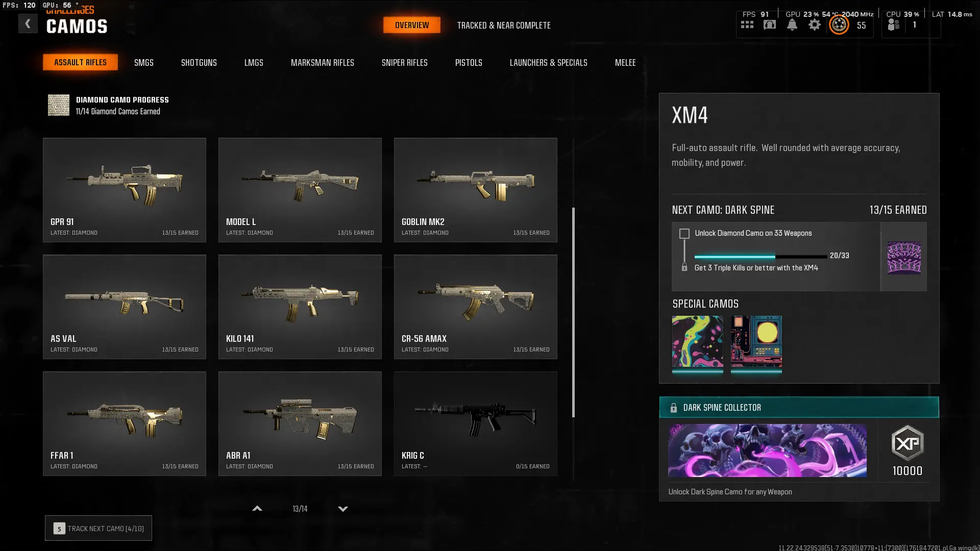Click the Dark Spine camo preview swatch

point(904,257)
